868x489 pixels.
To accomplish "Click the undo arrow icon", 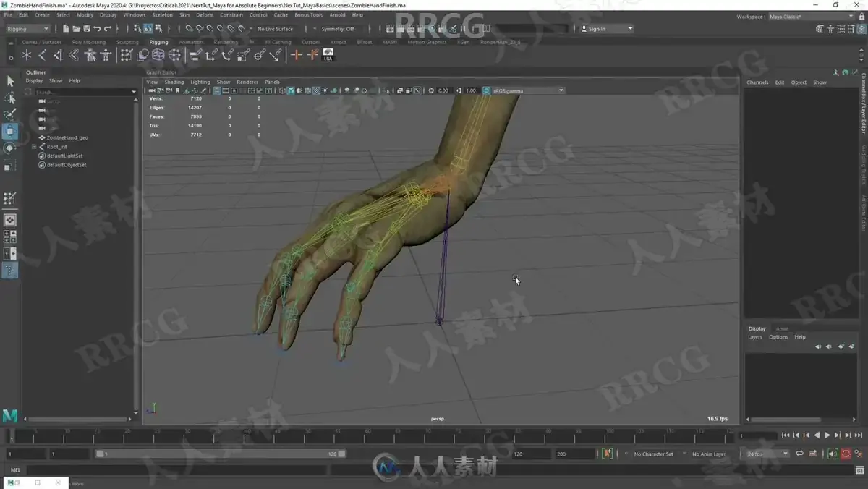I will tap(97, 29).
